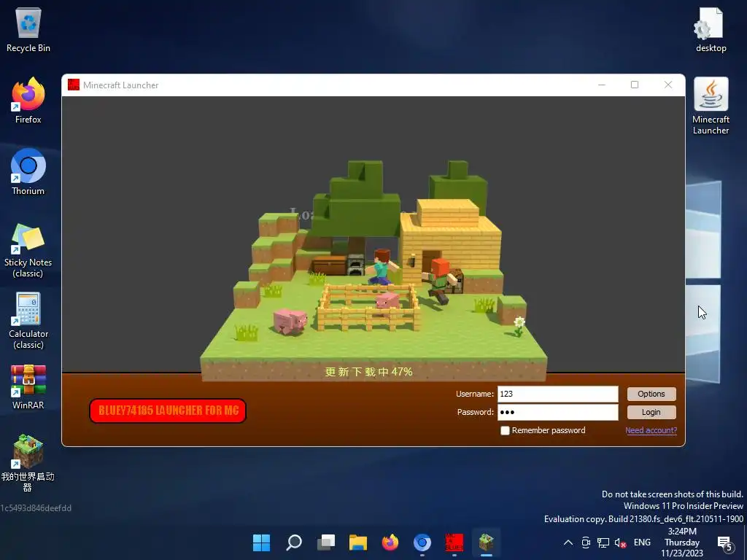Enable the Remember password checkbox

tap(505, 430)
